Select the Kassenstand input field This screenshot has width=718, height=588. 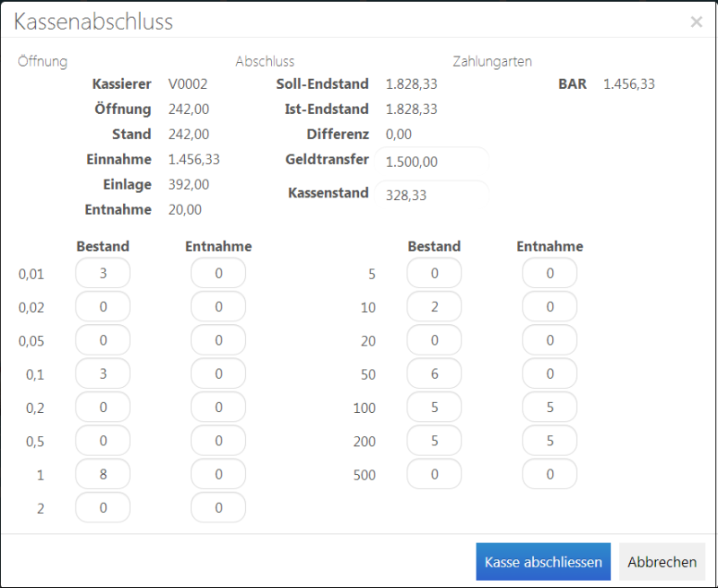(x=433, y=195)
